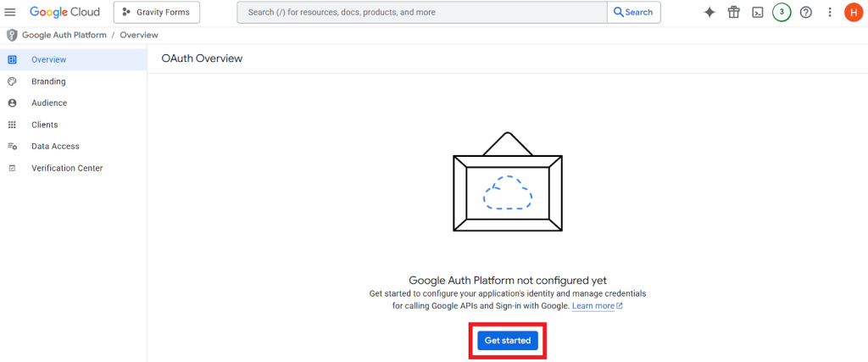Click the Audience person icon

click(x=12, y=103)
